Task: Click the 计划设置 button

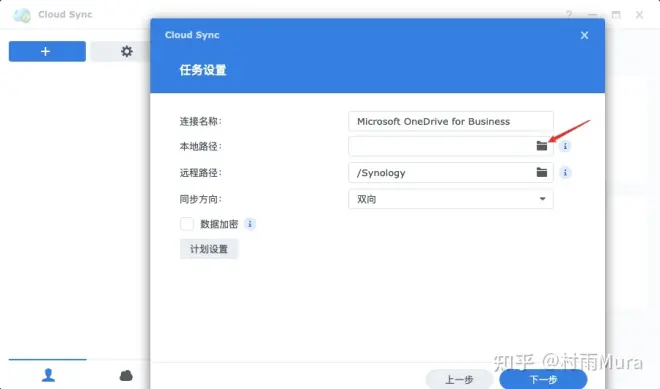Action: [209, 249]
